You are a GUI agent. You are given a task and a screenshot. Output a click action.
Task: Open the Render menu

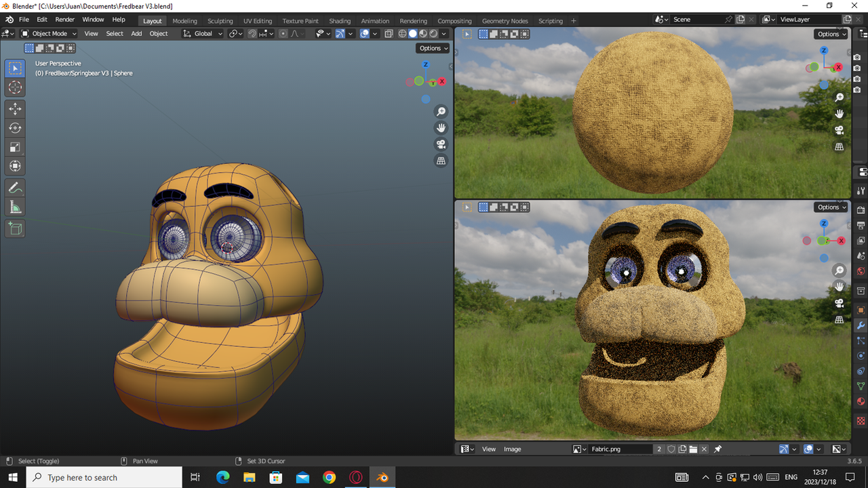tap(65, 20)
